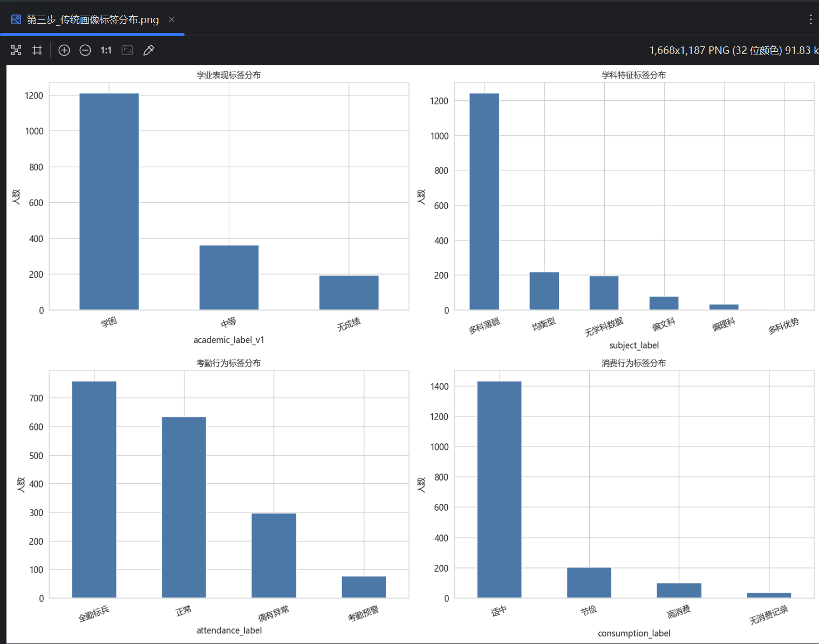Screen dimensions: 819x644
Task: Click the attendance_label axis label
Action: pos(229,630)
